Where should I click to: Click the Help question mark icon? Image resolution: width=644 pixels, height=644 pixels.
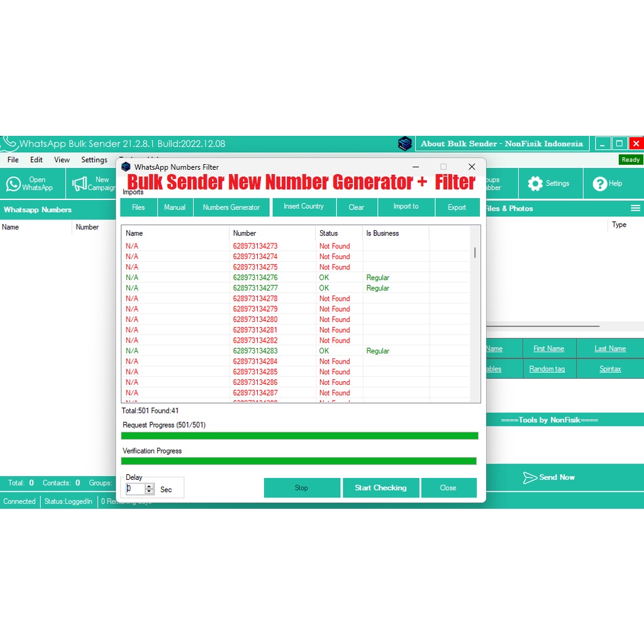point(599,184)
